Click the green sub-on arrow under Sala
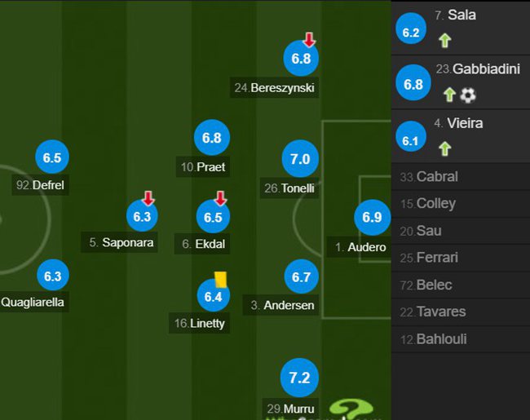The image size is (530, 420). [444, 39]
